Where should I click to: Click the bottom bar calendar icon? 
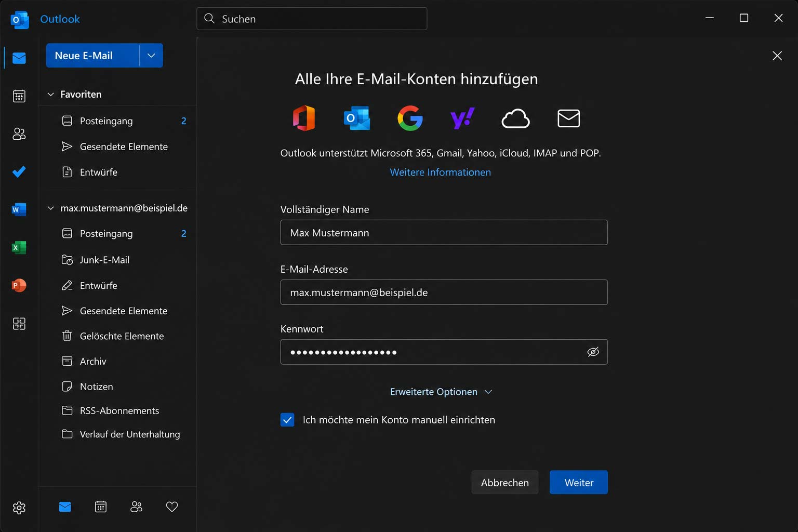[101, 507]
